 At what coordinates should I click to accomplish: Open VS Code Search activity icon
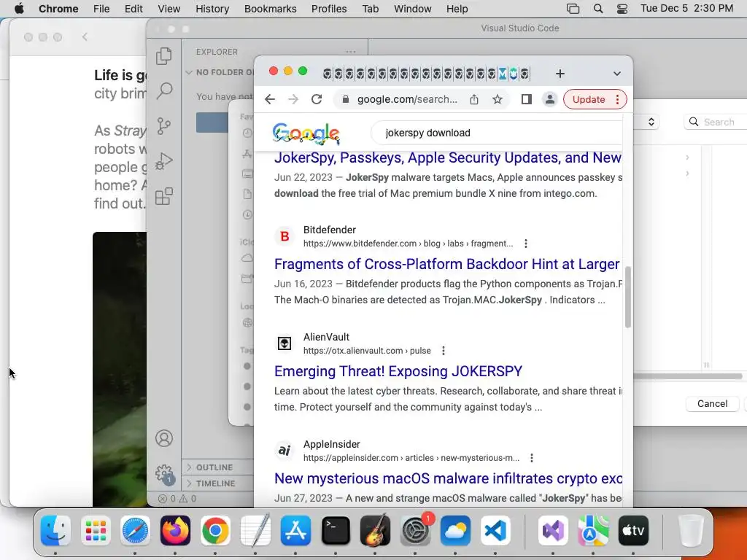164,90
